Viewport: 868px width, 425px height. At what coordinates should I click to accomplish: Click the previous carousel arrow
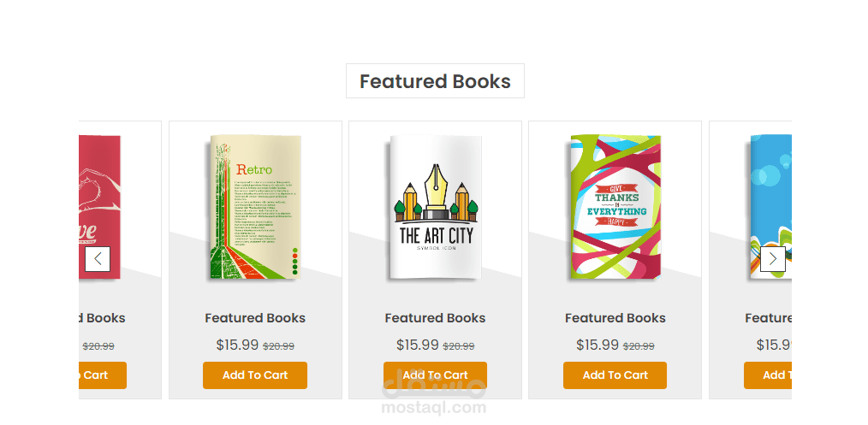pos(98,258)
